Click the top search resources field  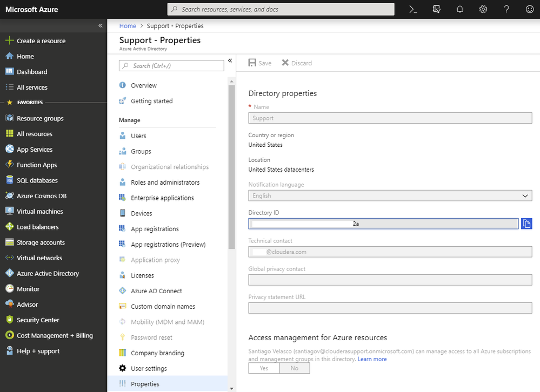pyautogui.click(x=281, y=9)
